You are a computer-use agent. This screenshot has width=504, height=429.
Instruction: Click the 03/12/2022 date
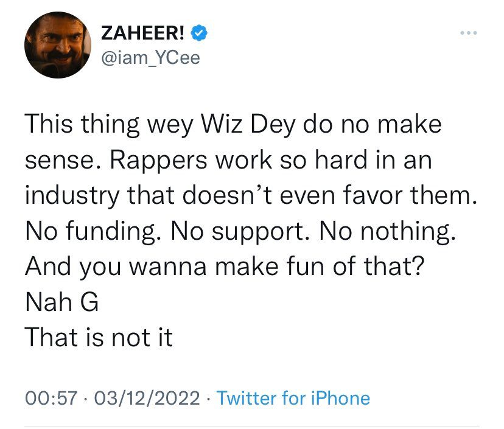coord(147,398)
